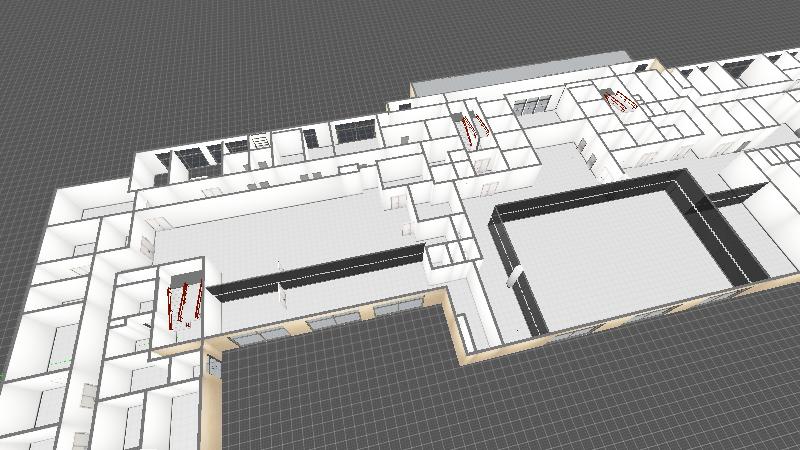Pick the red staircase near the top-right rooms

(620, 100)
